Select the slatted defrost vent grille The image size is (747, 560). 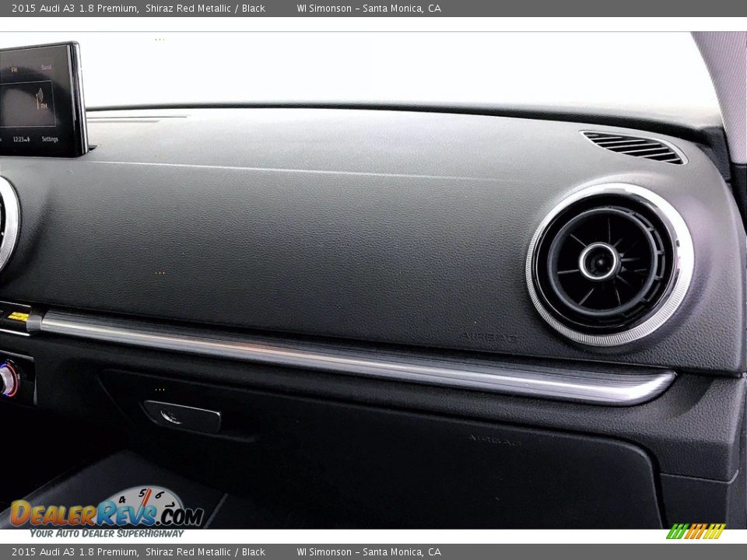point(633,147)
